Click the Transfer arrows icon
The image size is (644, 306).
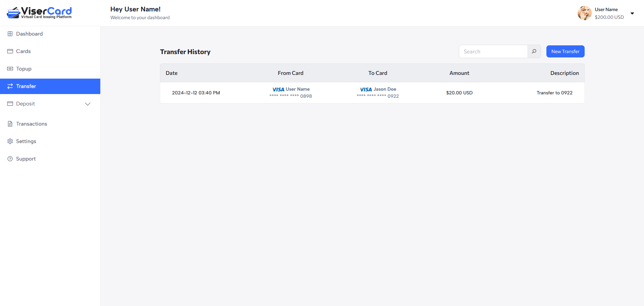pyautogui.click(x=10, y=86)
